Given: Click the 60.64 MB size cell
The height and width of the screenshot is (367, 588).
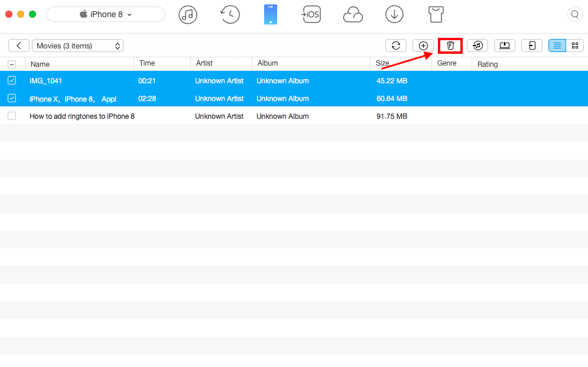Looking at the screenshot, I should [392, 99].
